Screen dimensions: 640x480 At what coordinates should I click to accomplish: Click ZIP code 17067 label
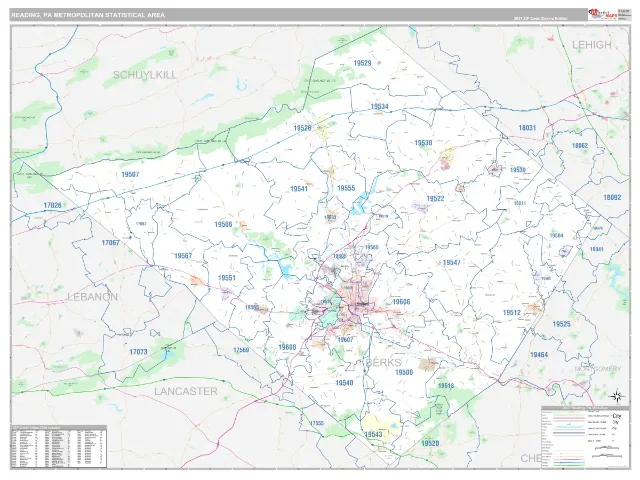tap(111, 243)
